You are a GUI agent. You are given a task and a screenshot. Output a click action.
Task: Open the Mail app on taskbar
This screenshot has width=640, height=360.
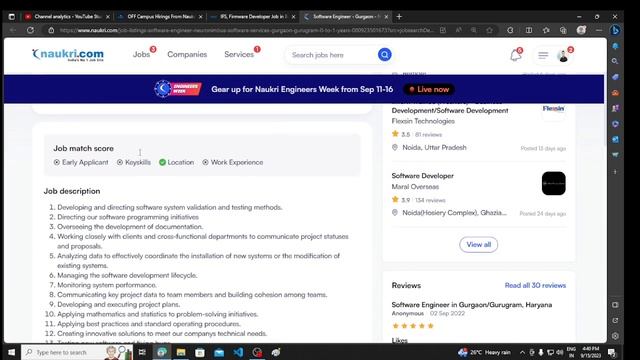[219, 352]
